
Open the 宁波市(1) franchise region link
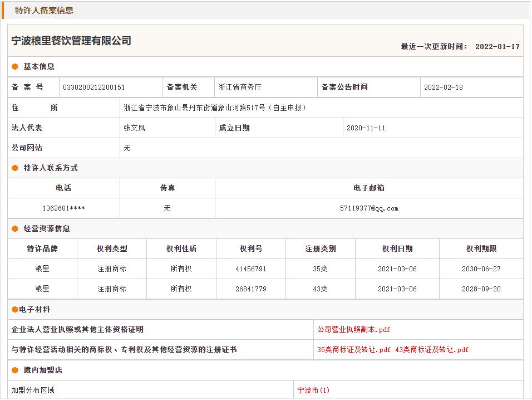point(313,390)
